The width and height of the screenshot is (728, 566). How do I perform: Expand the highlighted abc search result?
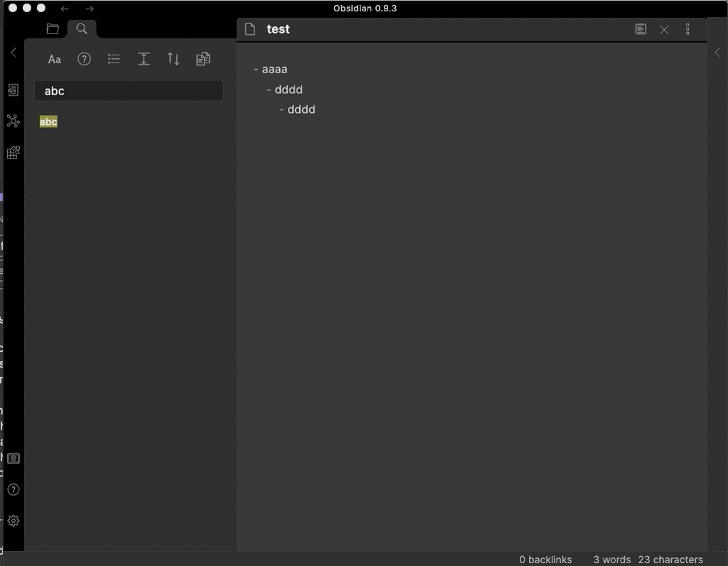coord(48,122)
